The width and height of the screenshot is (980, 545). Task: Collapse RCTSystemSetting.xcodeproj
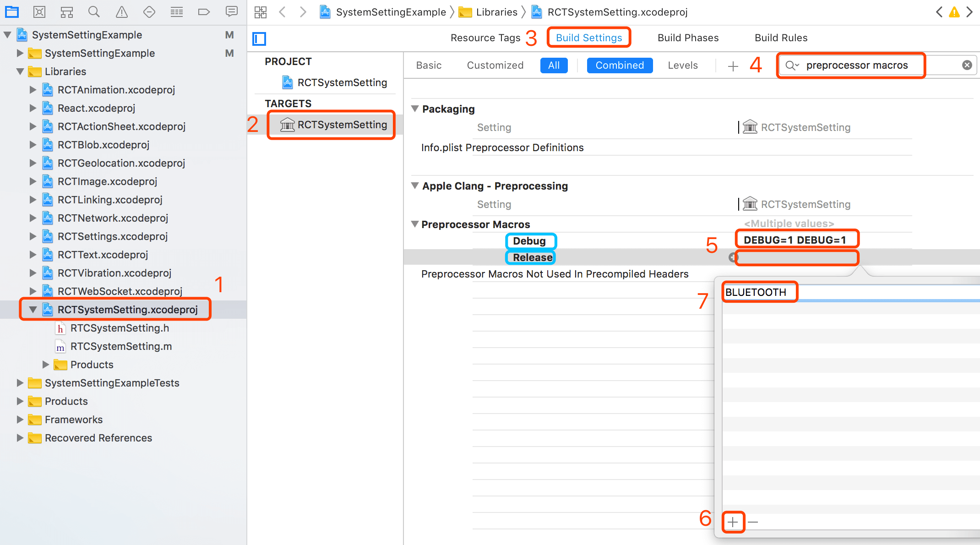pyautogui.click(x=33, y=310)
